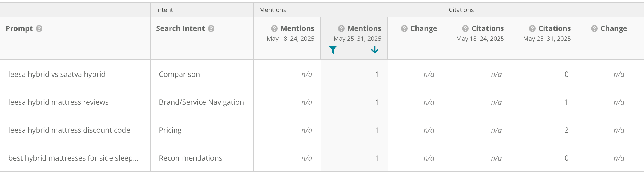Screen dimensions: 644x191
Task: Click help icon next to Mentions Change column
Action: point(404,28)
